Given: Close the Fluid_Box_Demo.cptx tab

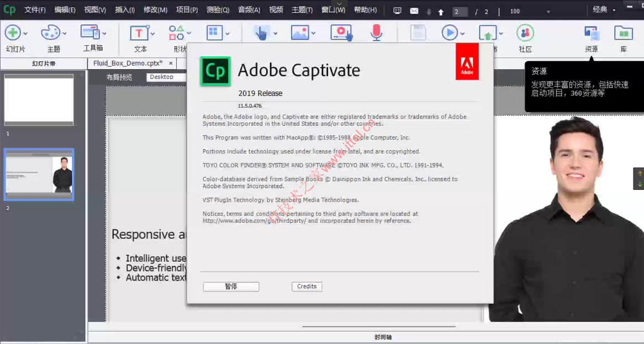Looking at the screenshot, I should (171, 63).
